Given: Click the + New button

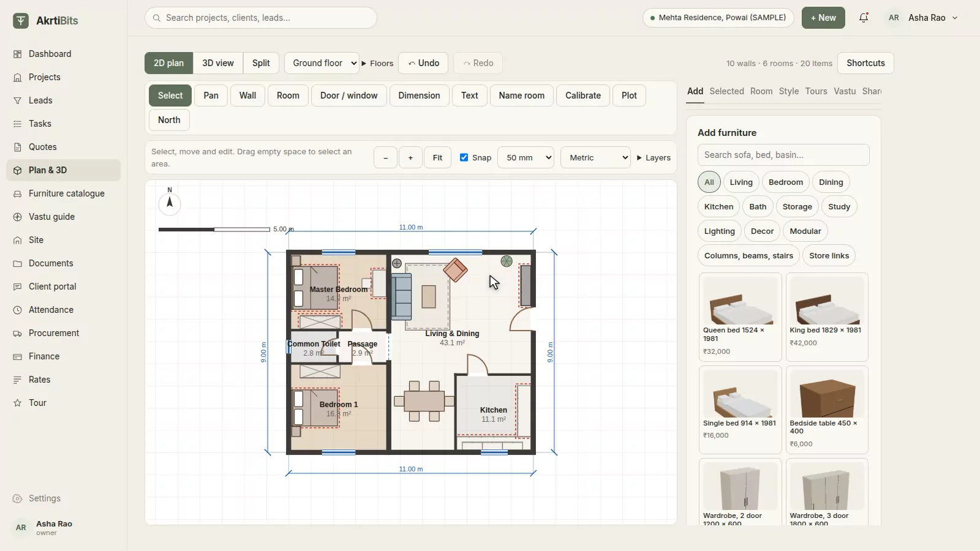Looking at the screenshot, I should pyautogui.click(x=823, y=18).
